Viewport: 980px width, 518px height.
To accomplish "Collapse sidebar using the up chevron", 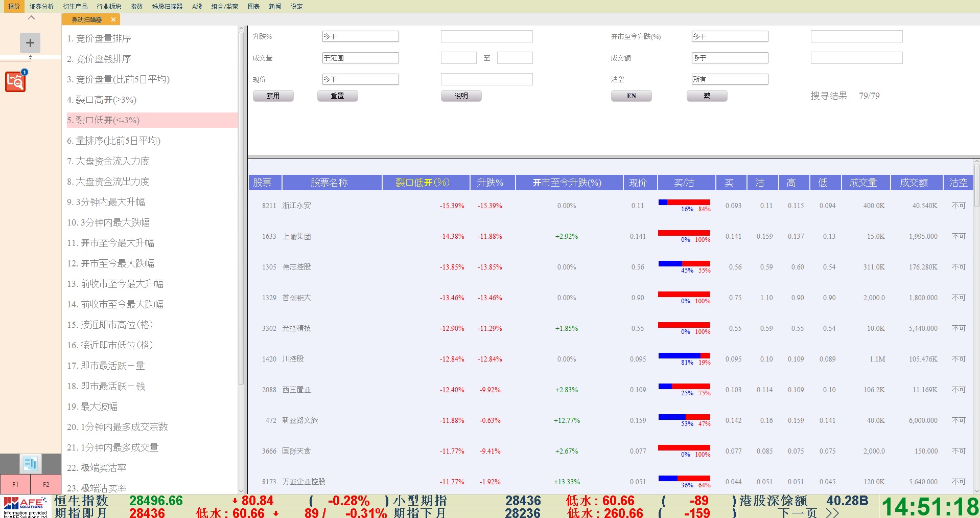I will pyautogui.click(x=31, y=18).
